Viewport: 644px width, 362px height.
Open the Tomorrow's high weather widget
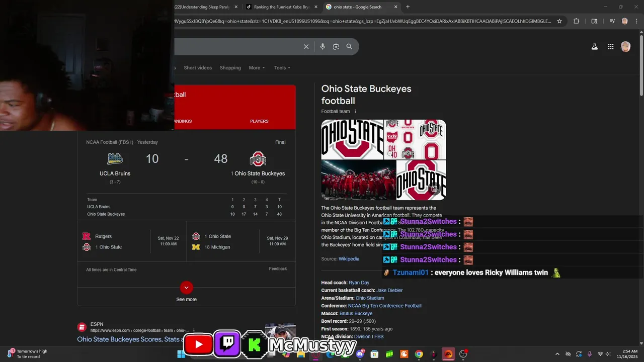click(x=28, y=353)
